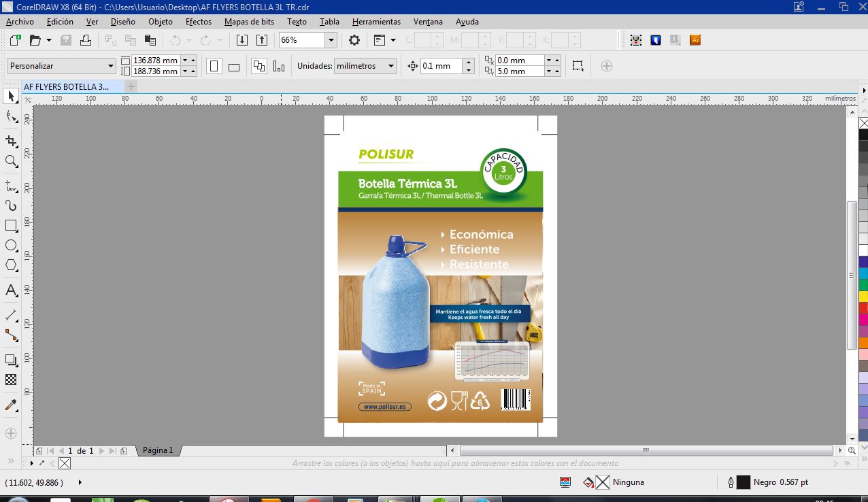Go to the last page

(112, 451)
